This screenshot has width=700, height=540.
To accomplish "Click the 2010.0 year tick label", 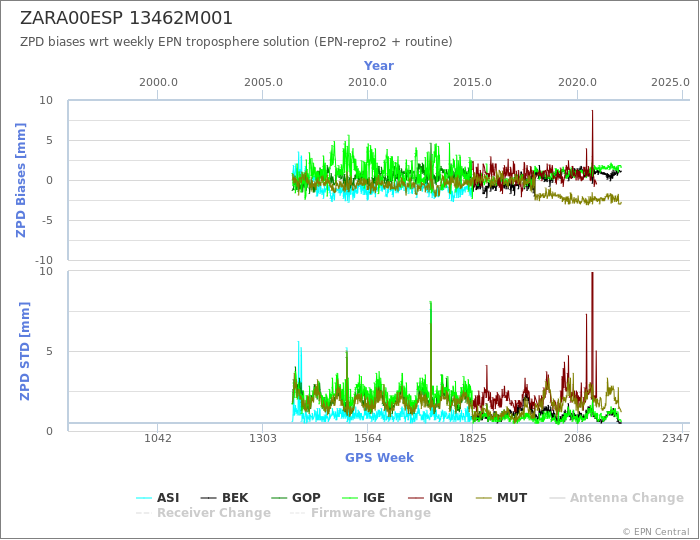I will [367, 83].
